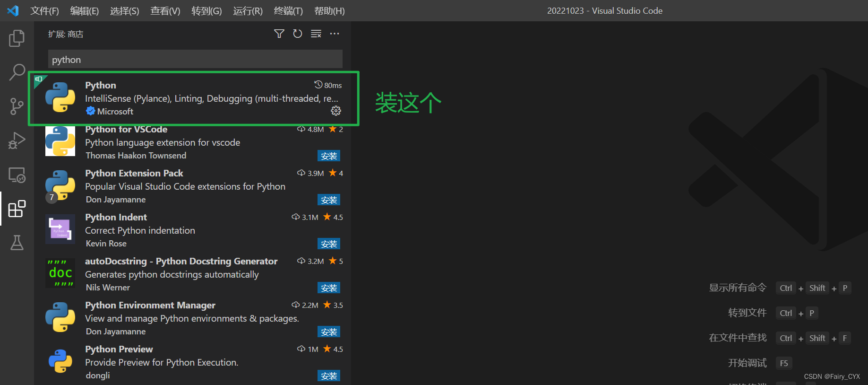
Task: Click the 3.2M download count
Action: tap(310, 261)
